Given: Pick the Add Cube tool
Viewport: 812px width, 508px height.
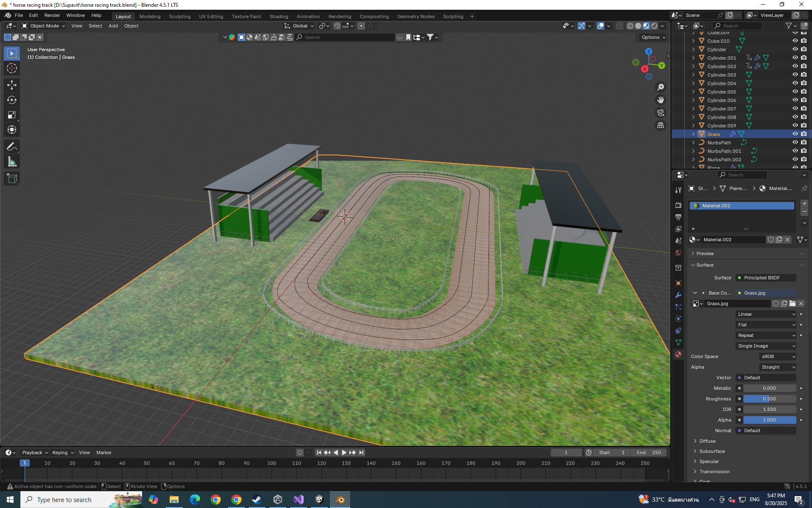Looking at the screenshot, I should (12, 179).
